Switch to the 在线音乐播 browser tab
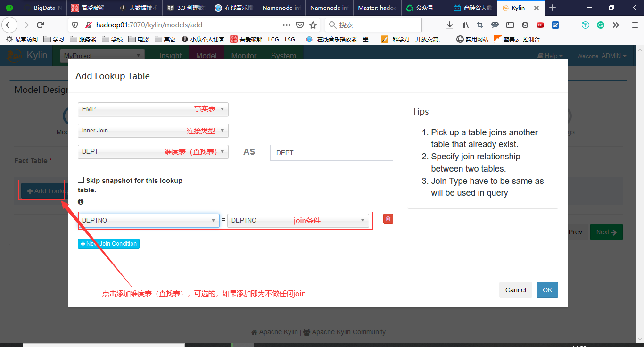This screenshot has width=644, height=347. point(233,8)
